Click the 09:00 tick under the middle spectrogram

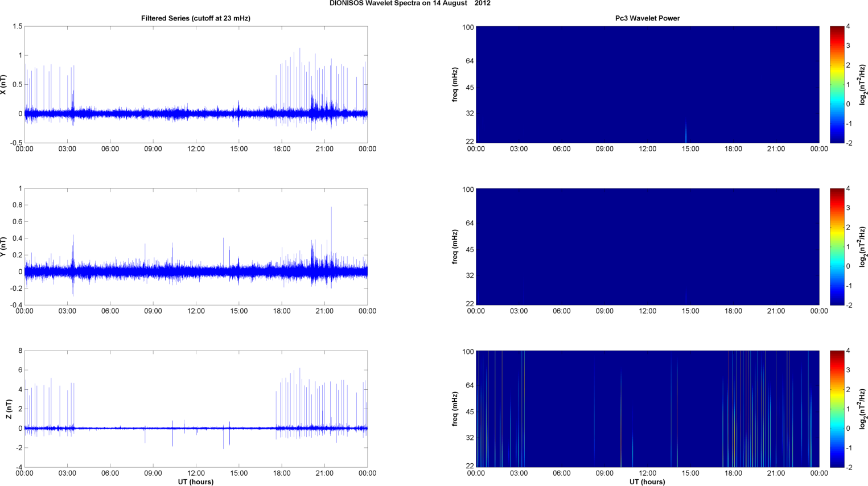pos(604,311)
